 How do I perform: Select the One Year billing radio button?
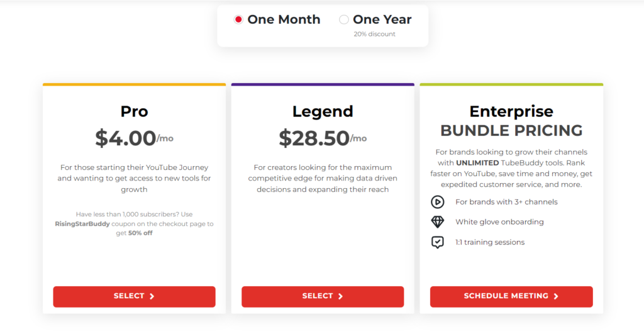(x=344, y=19)
